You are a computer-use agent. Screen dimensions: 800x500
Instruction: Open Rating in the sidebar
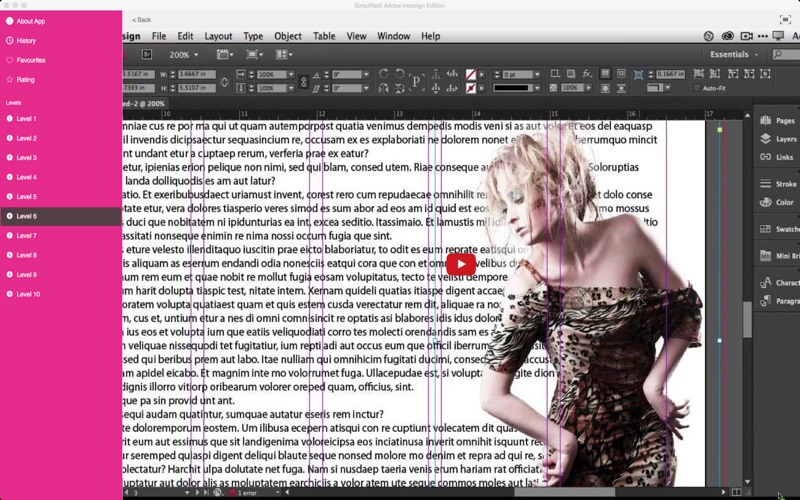coord(61,80)
